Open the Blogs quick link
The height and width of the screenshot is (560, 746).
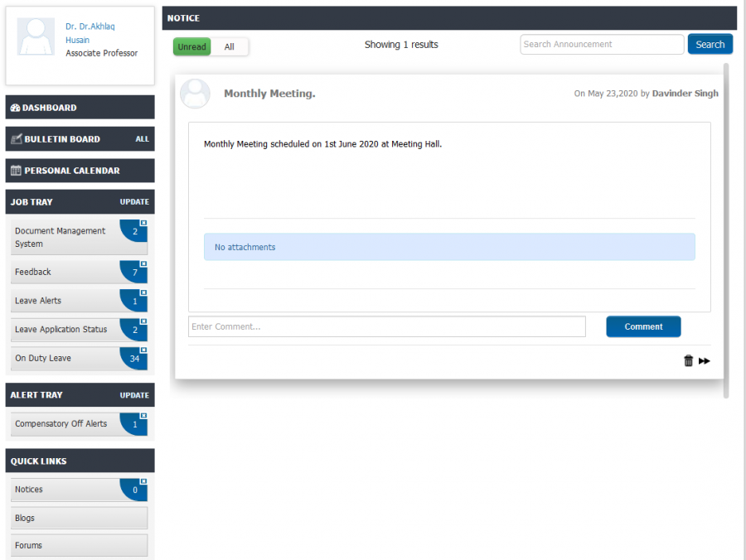[79, 518]
